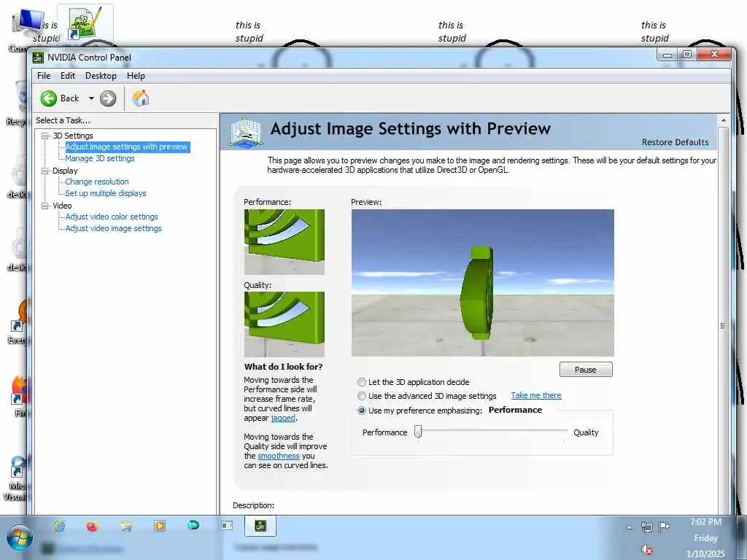Click the Performance-Quality slider thumb

(x=418, y=432)
